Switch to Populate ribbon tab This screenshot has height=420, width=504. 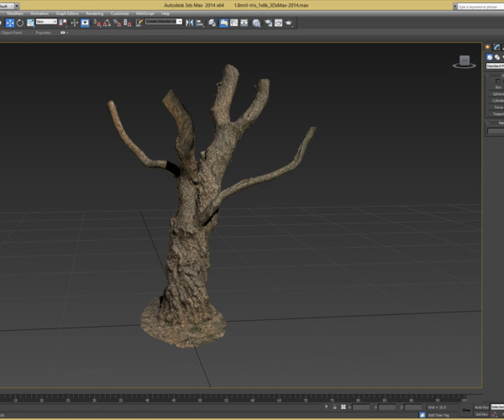coord(43,33)
